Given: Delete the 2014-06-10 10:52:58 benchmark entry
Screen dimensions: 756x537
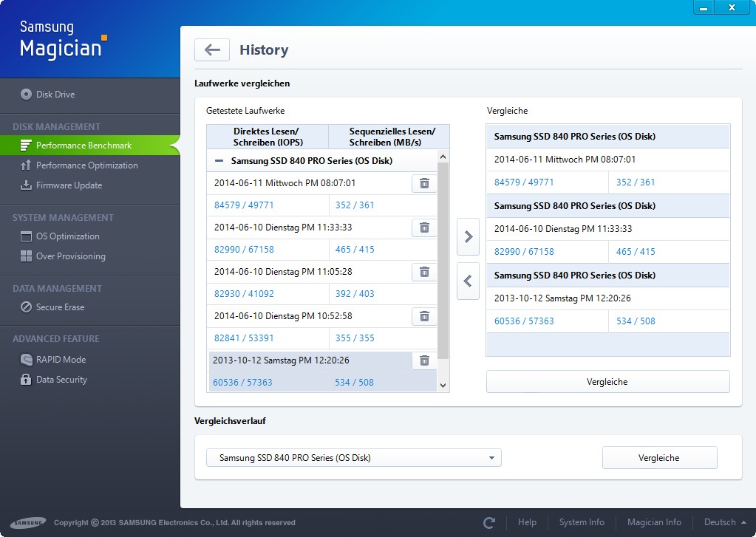Looking at the screenshot, I should pos(424,316).
